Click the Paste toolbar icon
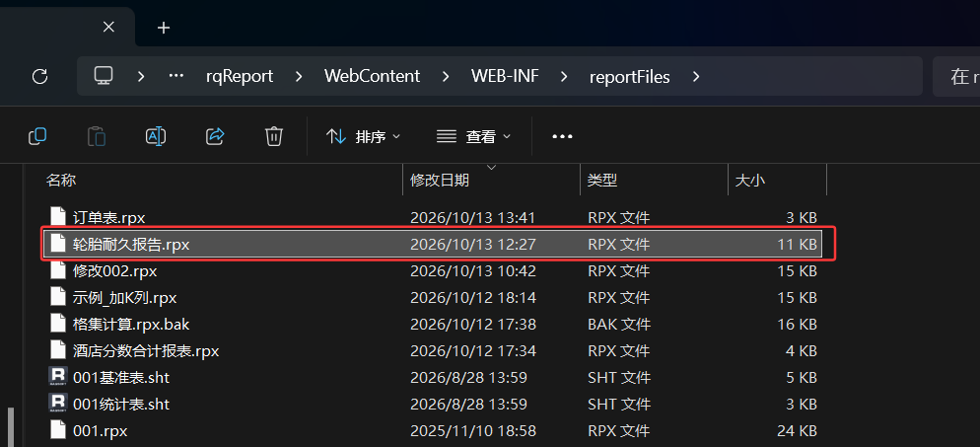 (x=97, y=135)
